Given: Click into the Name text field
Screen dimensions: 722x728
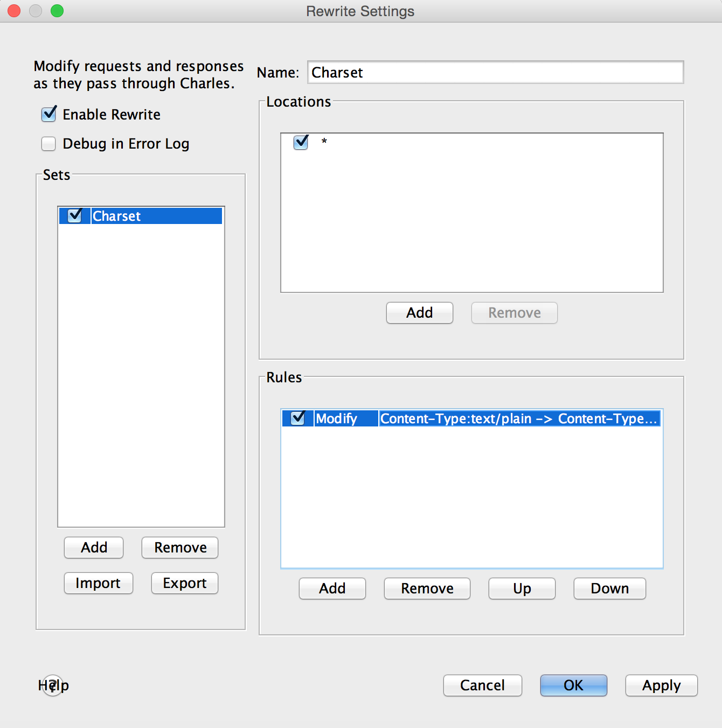Looking at the screenshot, I should (495, 73).
